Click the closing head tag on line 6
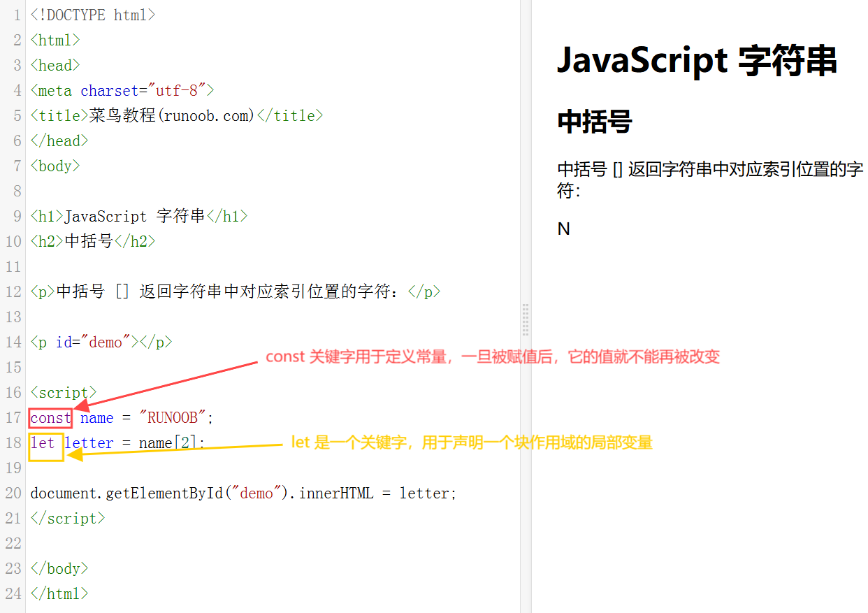Screen dimensions: 868x613 pos(59,140)
